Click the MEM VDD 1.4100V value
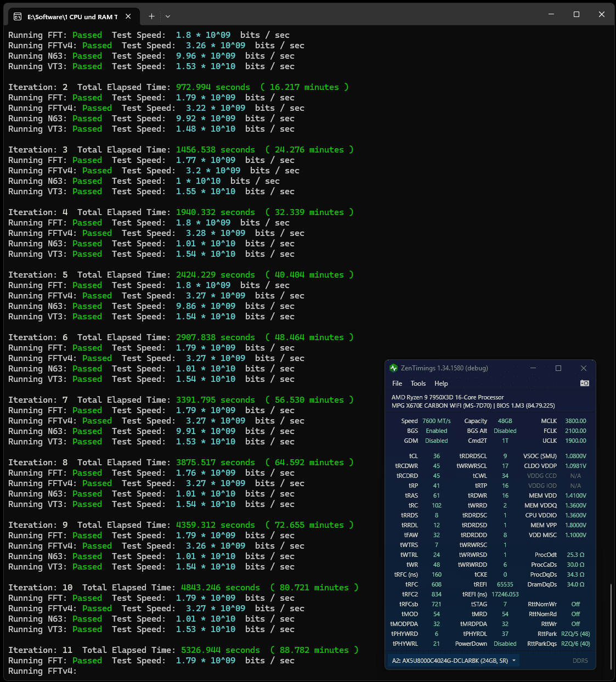 point(575,495)
